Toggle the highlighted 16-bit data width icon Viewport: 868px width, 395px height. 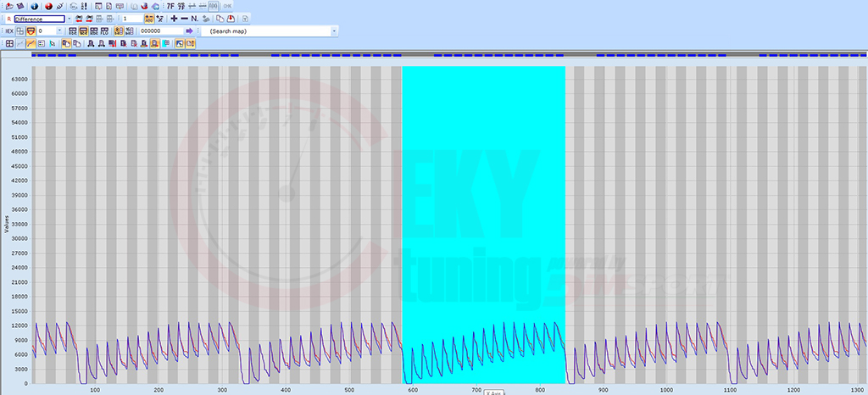(x=84, y=31)
